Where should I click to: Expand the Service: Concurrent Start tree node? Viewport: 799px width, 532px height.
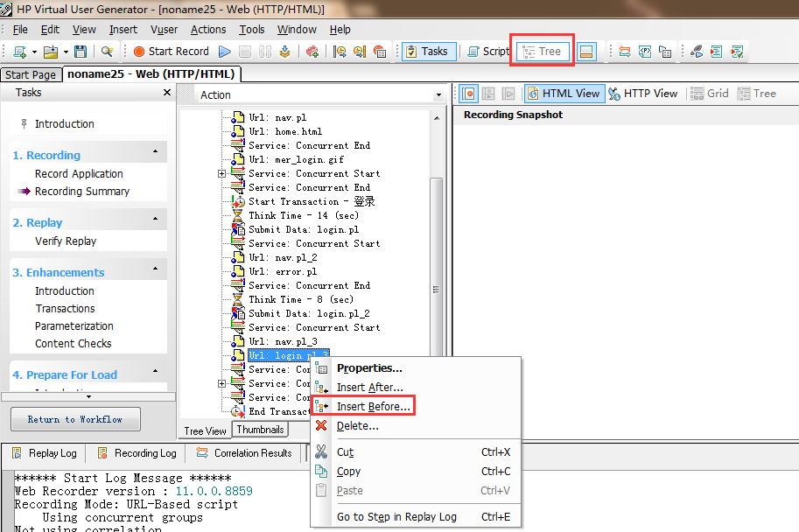click(221, 174)
